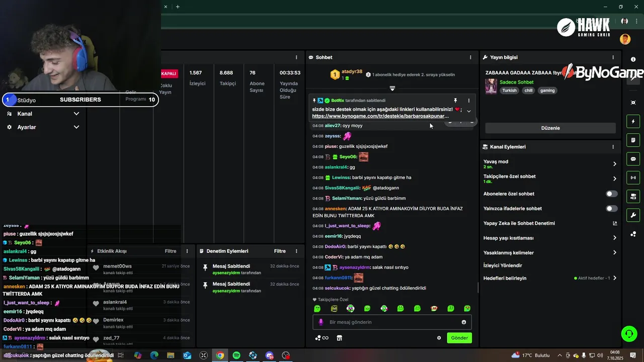Enable Yalnızca ifadelerle sohbet toggle
The height and width of the screenshot is (362, 644).
tap(611, 208)
